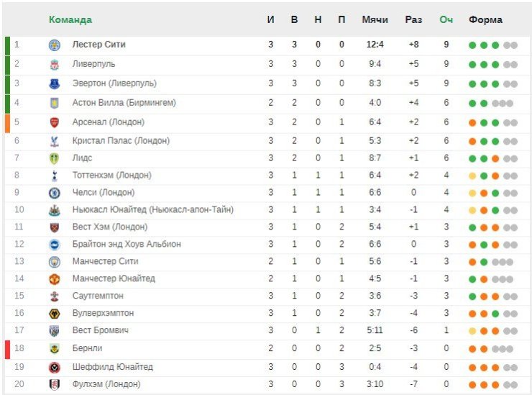Sort table by the Оч points header

[x=446, y=19]
